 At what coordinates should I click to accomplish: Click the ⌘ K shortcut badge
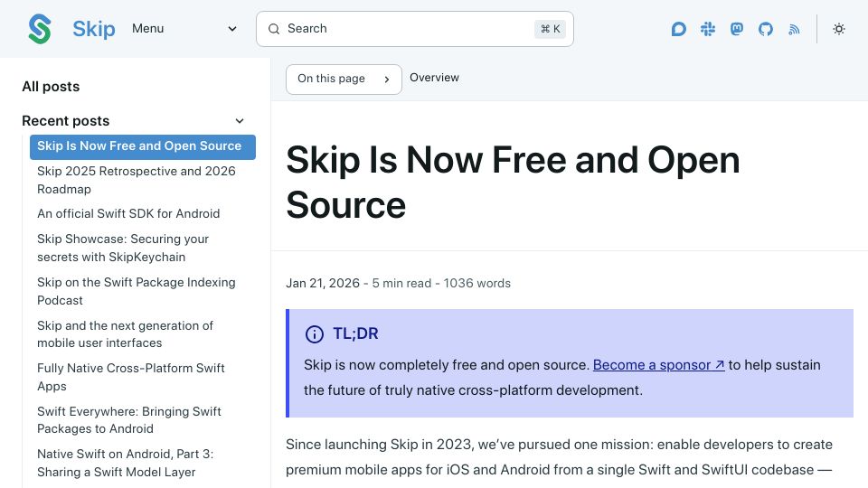551,29
